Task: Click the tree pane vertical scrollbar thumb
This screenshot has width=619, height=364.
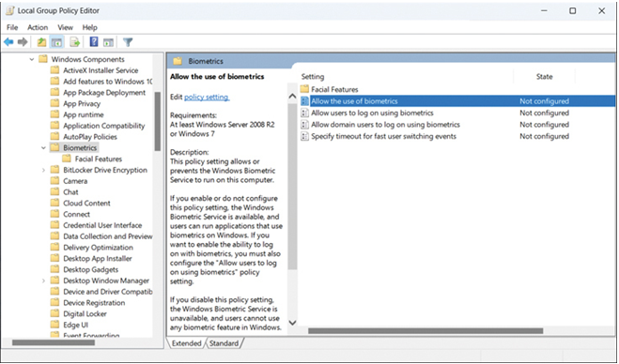Action: point(158,121)
